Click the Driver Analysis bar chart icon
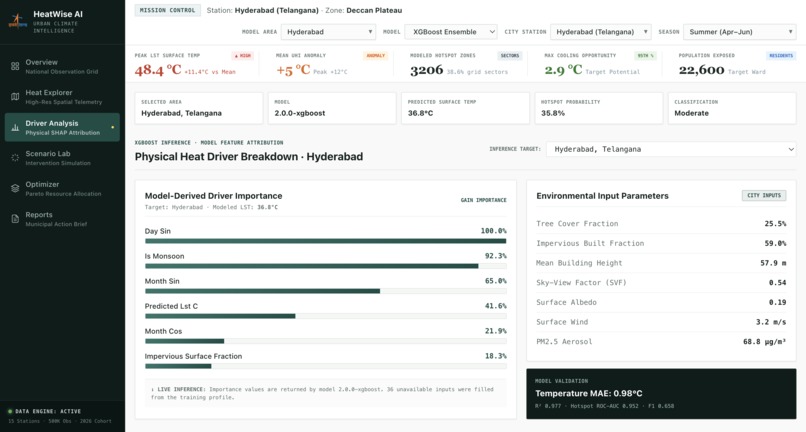Image resolution: width=806 pixels, height=432 pixels. pos(15,127)
